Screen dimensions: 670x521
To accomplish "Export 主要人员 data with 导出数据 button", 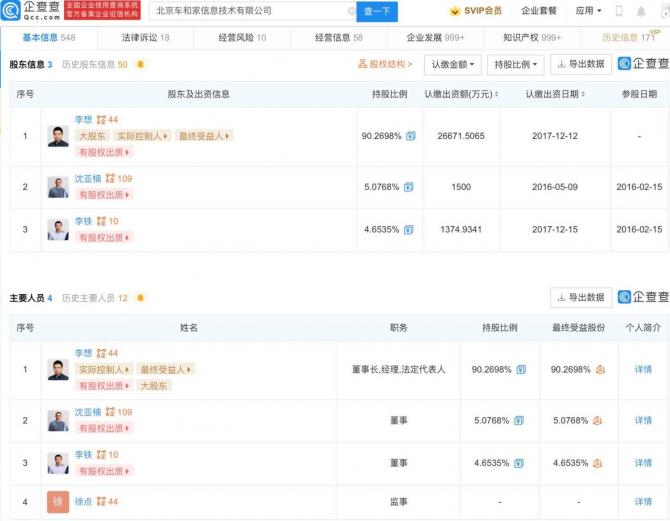I will pos(581,297).
